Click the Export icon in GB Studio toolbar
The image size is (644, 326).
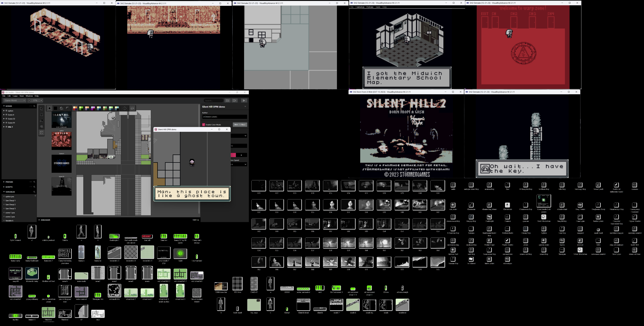[235, 100]
